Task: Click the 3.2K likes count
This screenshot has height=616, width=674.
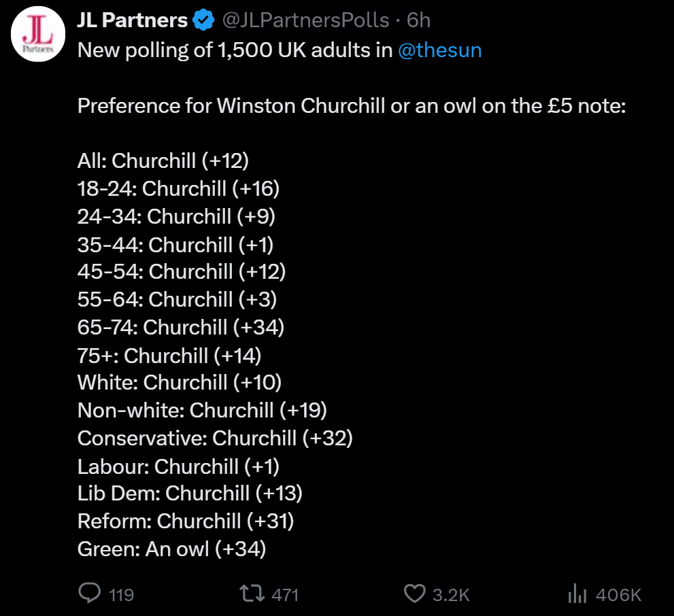Action: [452, 595]
